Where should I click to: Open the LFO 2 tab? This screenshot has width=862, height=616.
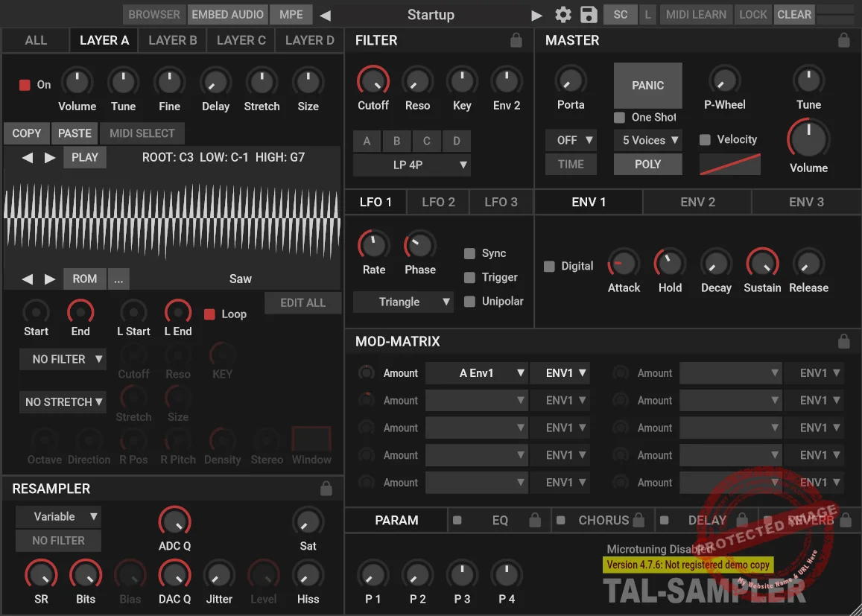tap(438, 202)
